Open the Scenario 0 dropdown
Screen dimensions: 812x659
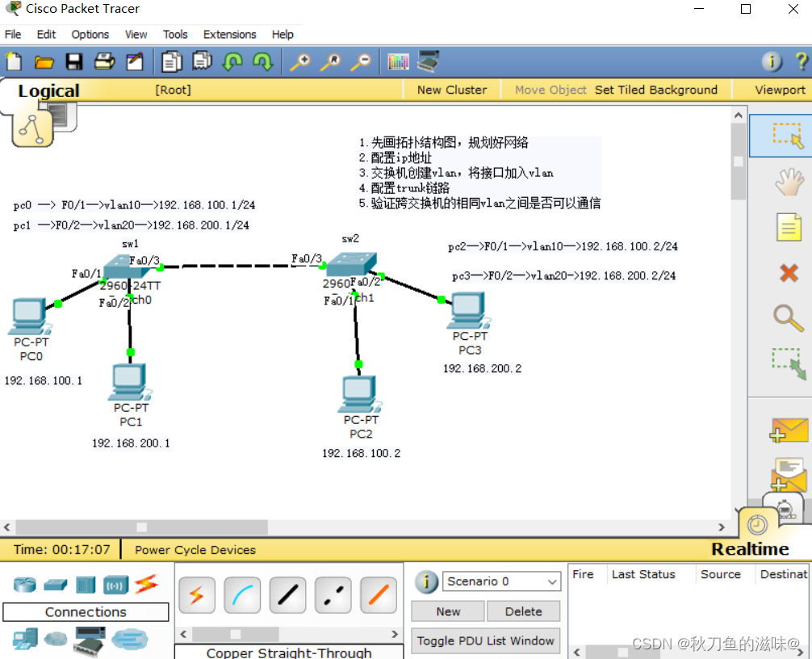[x=501, y=581]
